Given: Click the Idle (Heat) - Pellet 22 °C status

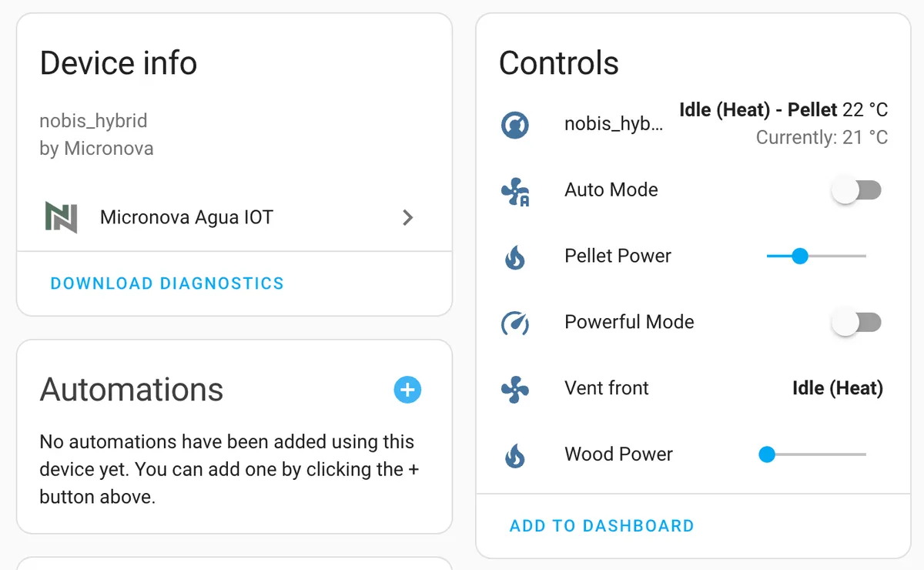Looking at the screenshot, I should point(783,110).
